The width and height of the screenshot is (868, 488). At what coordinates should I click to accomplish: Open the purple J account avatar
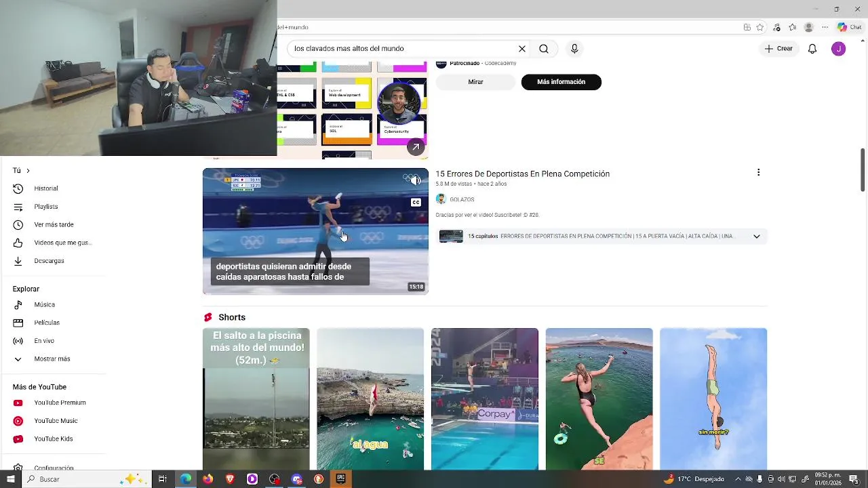pyautogui.click(x=839, y=49)
